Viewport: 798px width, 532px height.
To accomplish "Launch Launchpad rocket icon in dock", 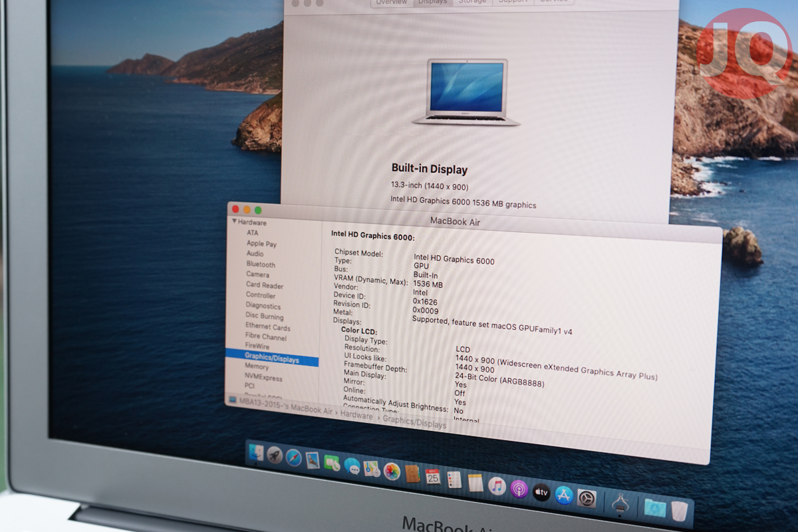I will click(x=275, y=456).
